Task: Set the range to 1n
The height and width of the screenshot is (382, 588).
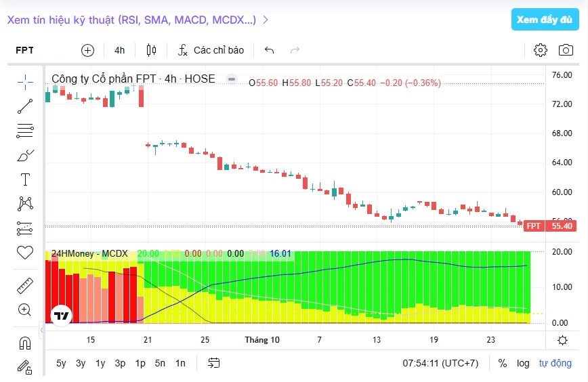Action: click(180, 363)
